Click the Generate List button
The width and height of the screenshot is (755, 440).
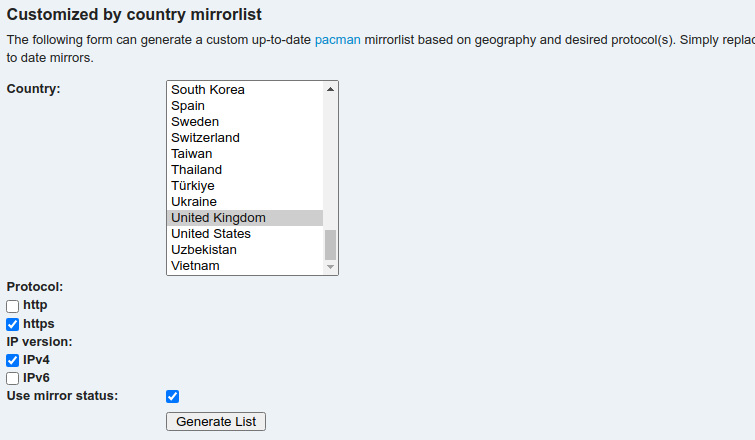[216, 422]
